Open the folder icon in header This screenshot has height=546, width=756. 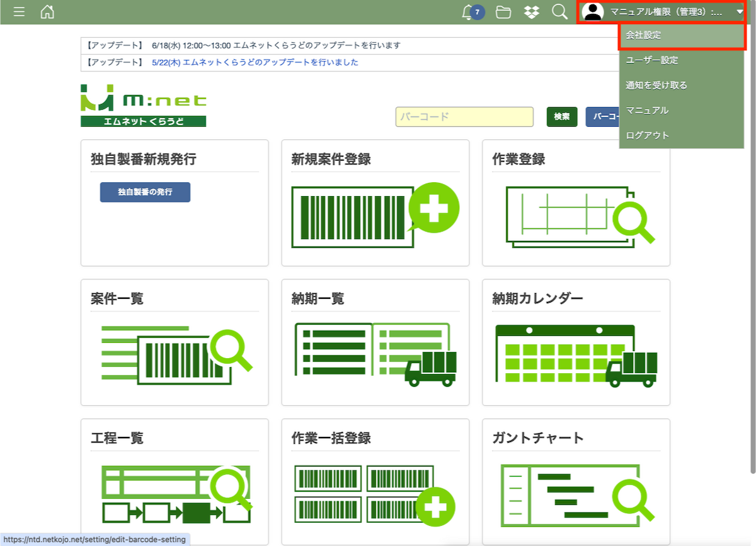(503, 12)
